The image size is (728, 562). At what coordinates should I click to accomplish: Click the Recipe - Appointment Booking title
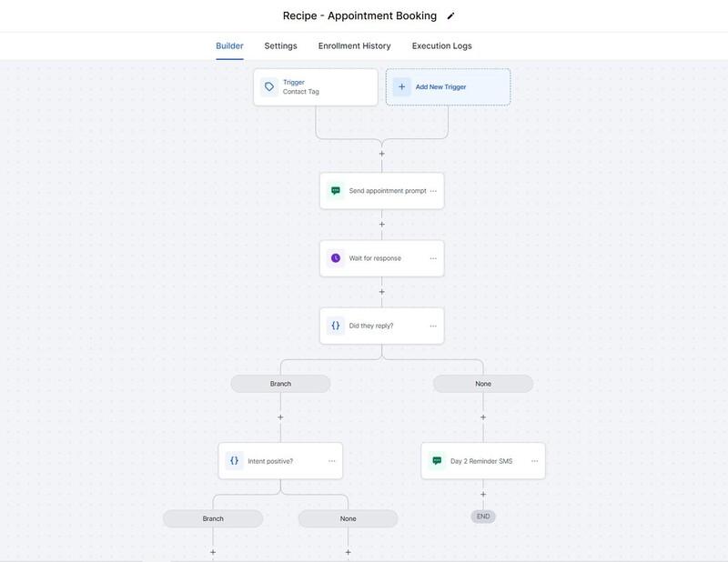click(359, 16)
